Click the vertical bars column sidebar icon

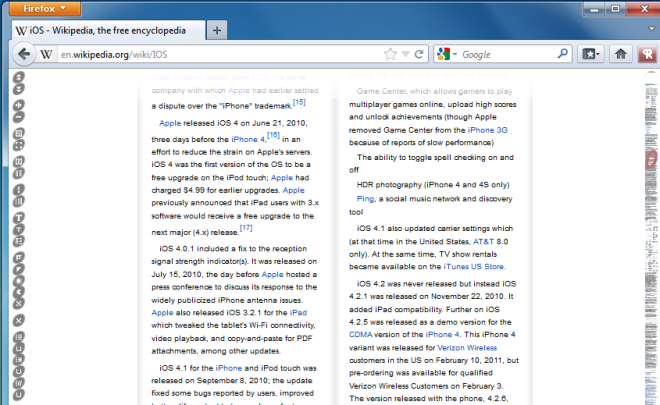(x=19, y=202)
